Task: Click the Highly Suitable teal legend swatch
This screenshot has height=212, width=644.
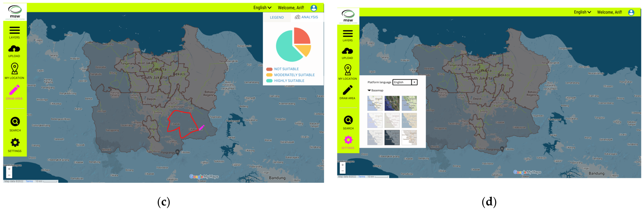Action: 269,81
